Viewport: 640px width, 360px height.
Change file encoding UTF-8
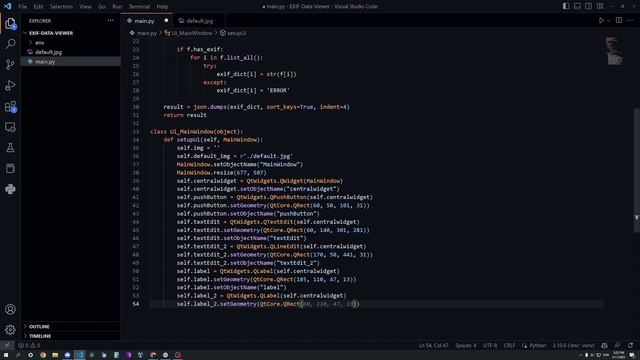(x=490, y=345)
